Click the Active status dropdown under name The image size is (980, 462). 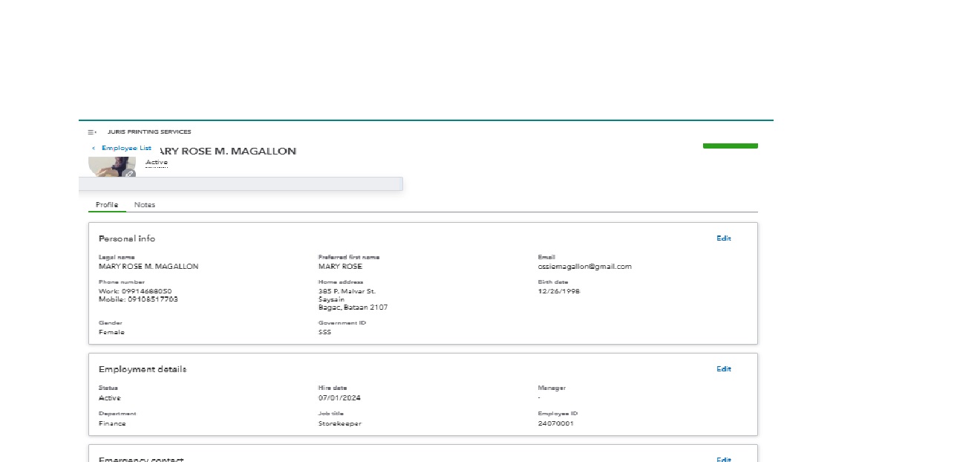[x=157, y=162]
